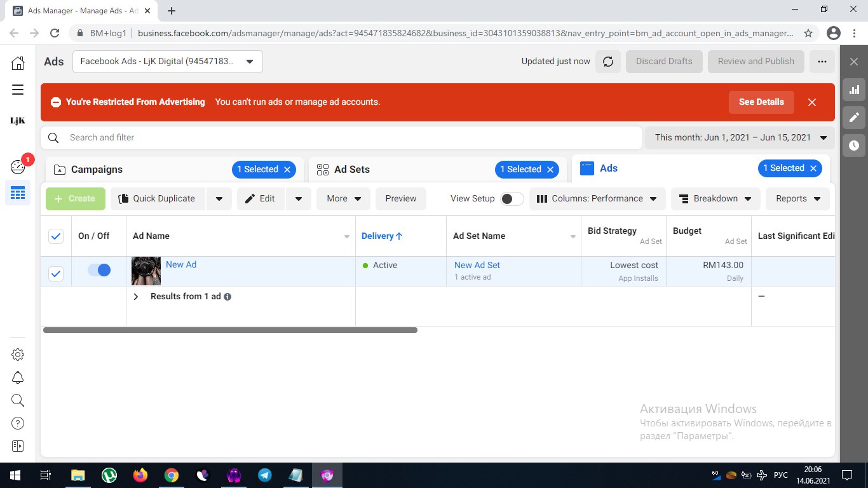Viewport: 868px width, 488px height.
Task: Click the horizontal table scrollbar
Action: click(x=230, y=330)
